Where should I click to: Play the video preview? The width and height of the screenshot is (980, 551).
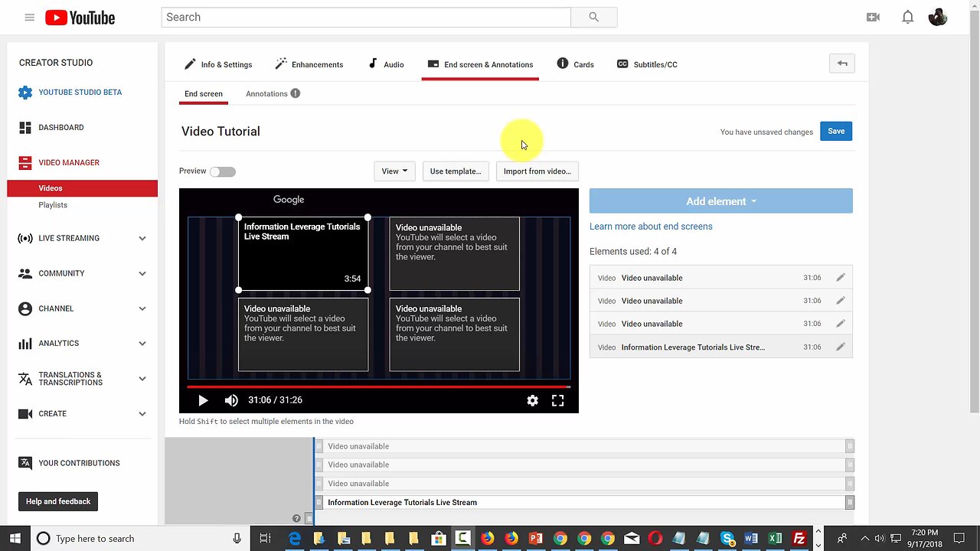pyautogui.click(x=203, y=400)
